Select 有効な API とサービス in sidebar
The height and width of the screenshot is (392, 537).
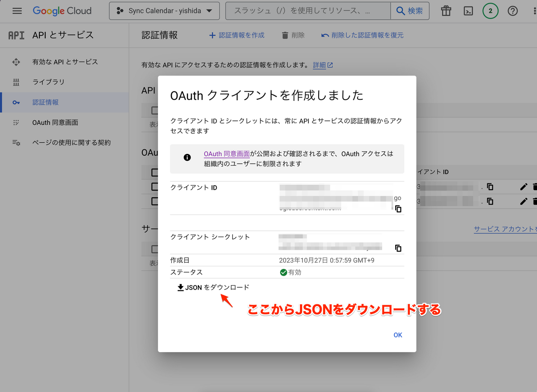pyautogui.click(x=65, y=62)
